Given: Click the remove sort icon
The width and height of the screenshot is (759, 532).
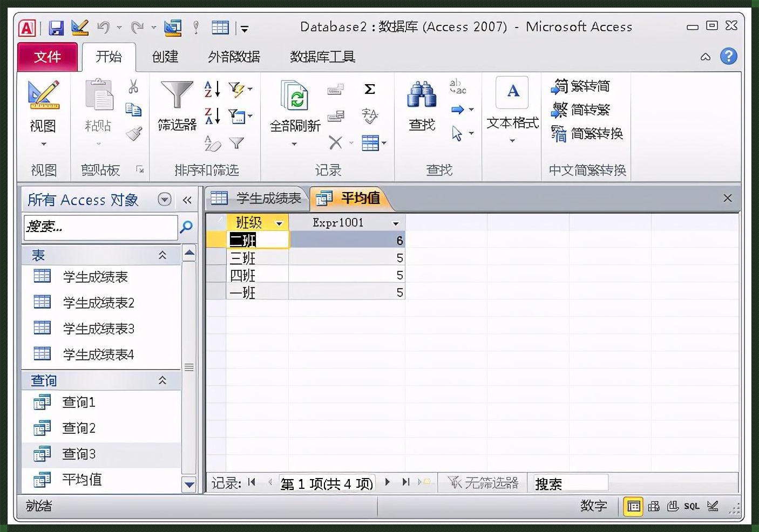Looking at the screenshot, I should pos(213,144).
